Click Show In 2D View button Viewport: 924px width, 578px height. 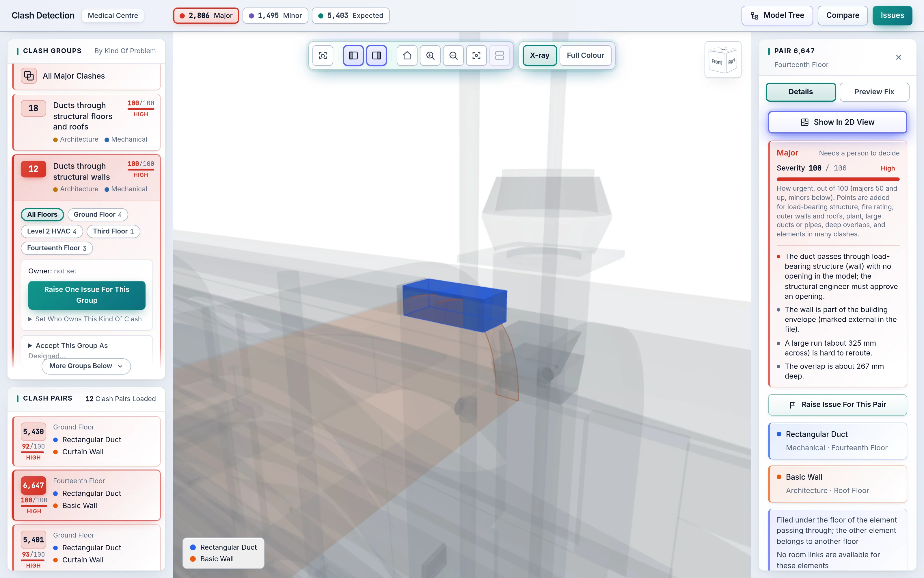[x=837, y=122]
